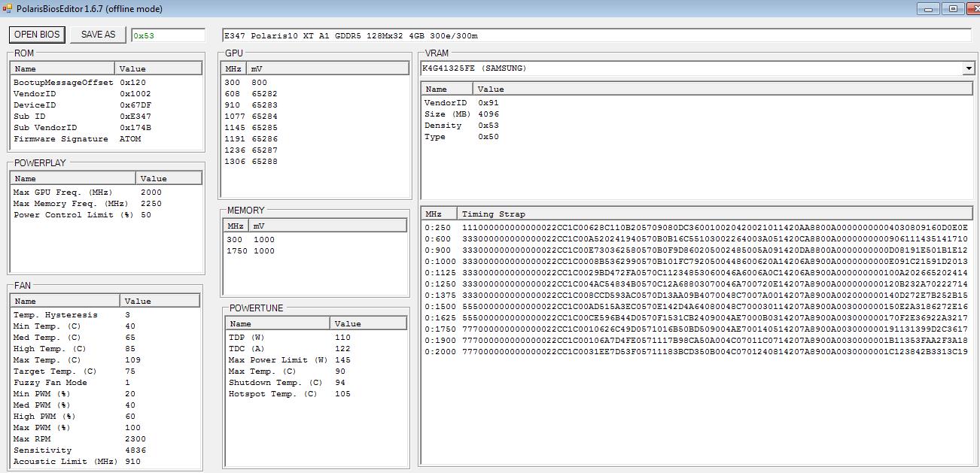Maximize the PolarisBiosEditor window

pos(952,9)
